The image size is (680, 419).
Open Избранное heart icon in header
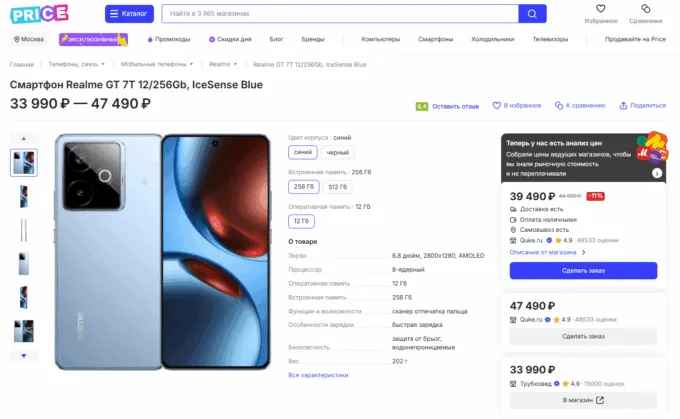601,9
